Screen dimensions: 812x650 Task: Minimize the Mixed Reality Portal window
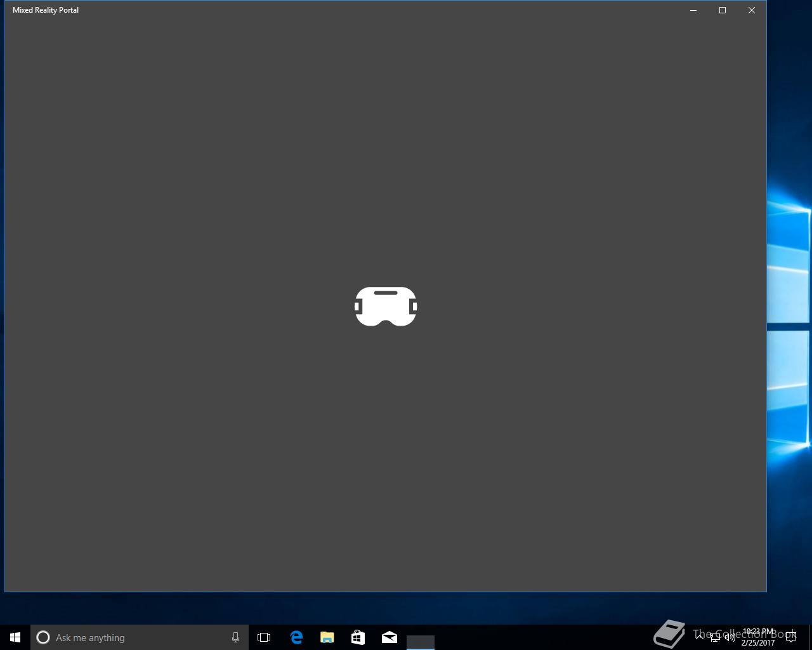693,10
